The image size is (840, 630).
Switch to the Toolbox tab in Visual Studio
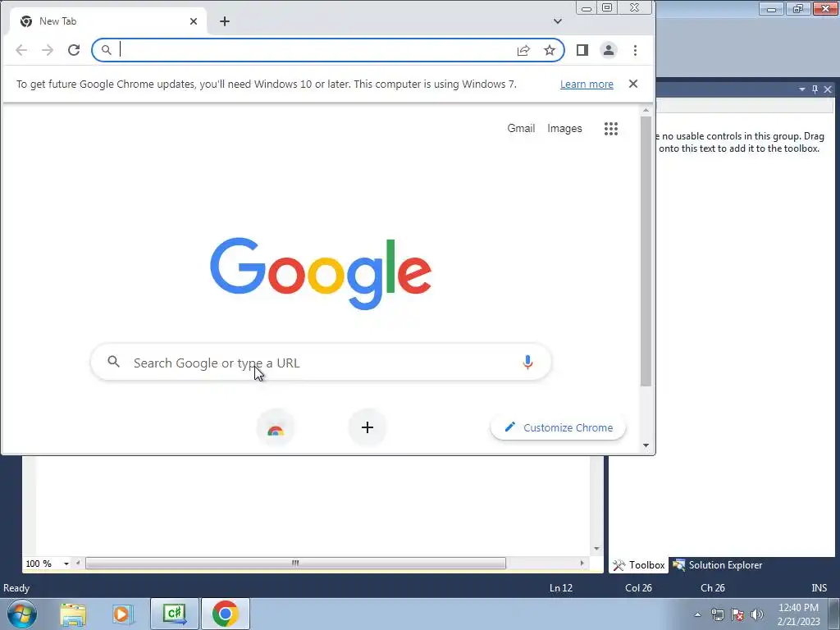point(639,565)
